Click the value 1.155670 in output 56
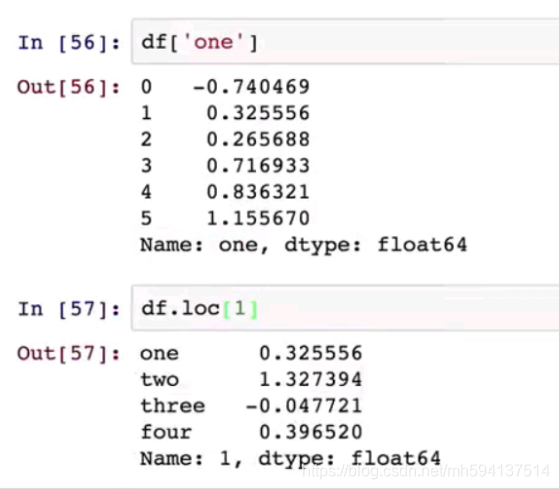 258,218
